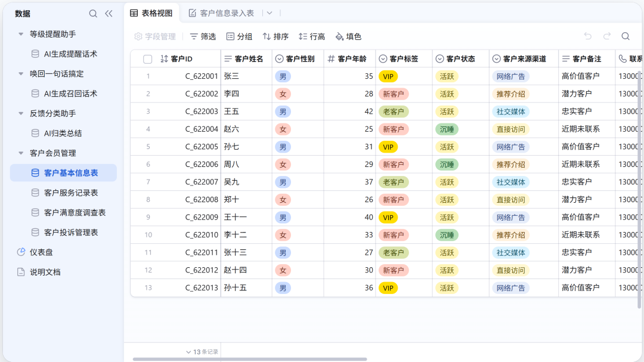Click the database icon beside AI归类总结
Viewport: 644px width, 362px height.
[35, 133]
